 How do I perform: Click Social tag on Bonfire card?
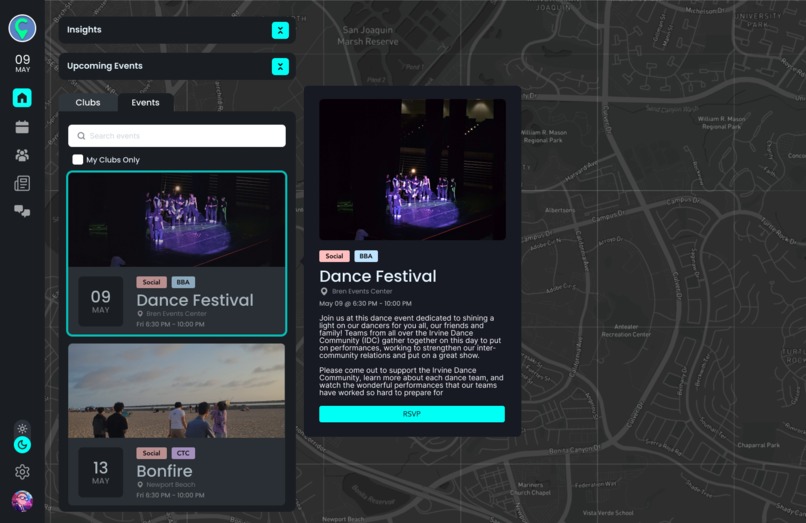point(151,453)
